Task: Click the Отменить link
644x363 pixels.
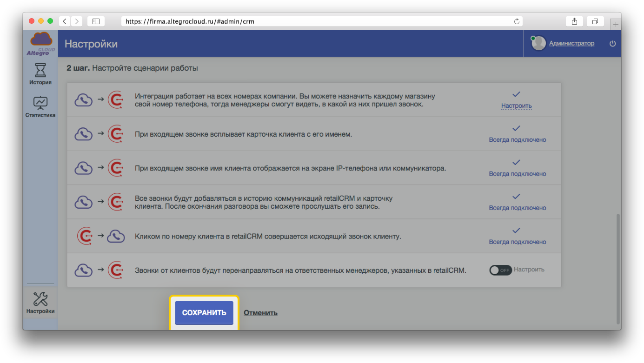Action: click(x=260, y=313)
